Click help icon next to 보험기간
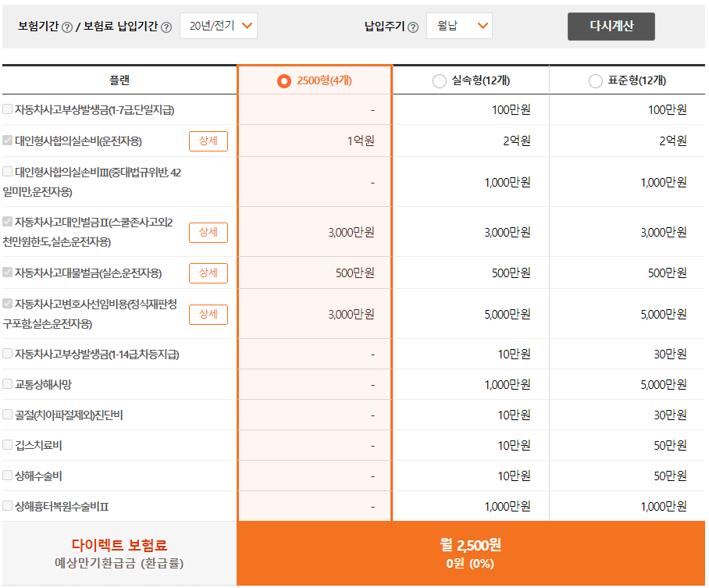The width and height of the screenshot is (709, 588). [67, 27]
